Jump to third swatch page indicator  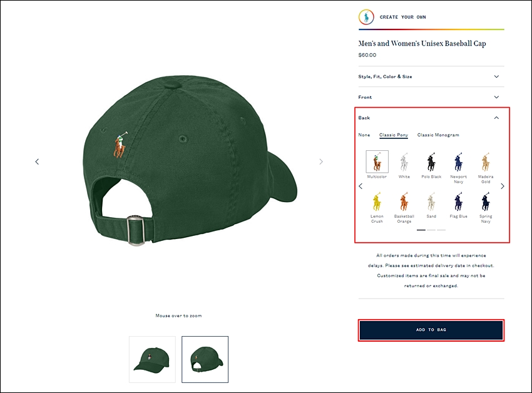[x=441, y=230]
